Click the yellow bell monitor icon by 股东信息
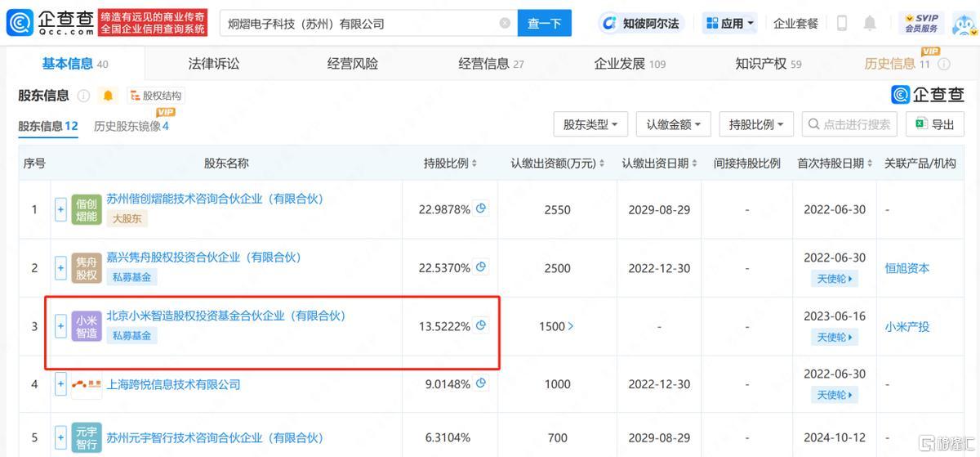 (x=108, y=96)
